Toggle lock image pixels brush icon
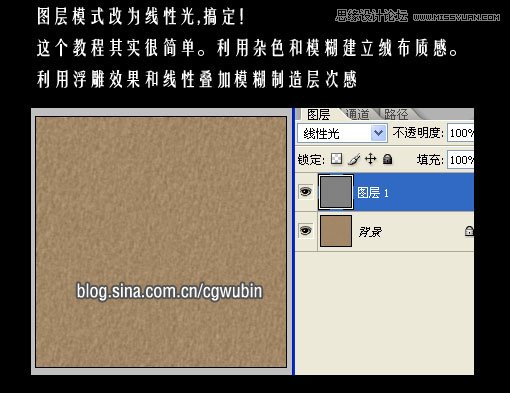 [x=354, y=159]
